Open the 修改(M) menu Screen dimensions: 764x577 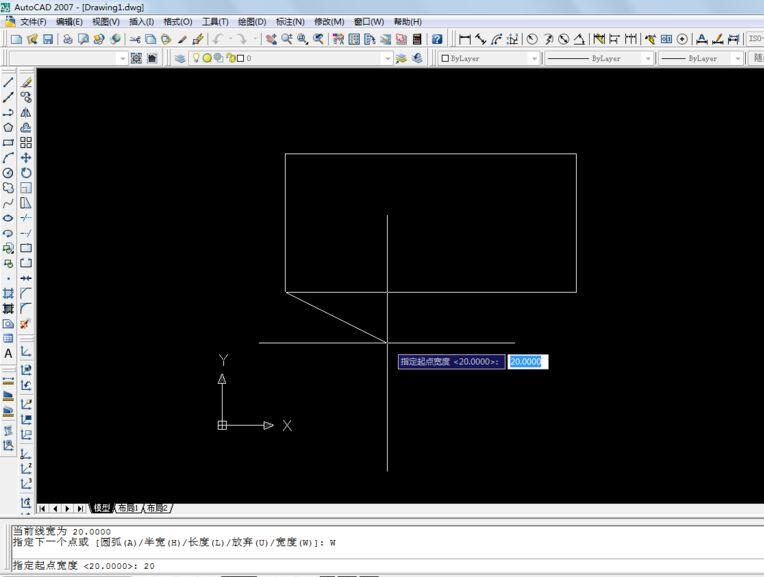point(329,22)
